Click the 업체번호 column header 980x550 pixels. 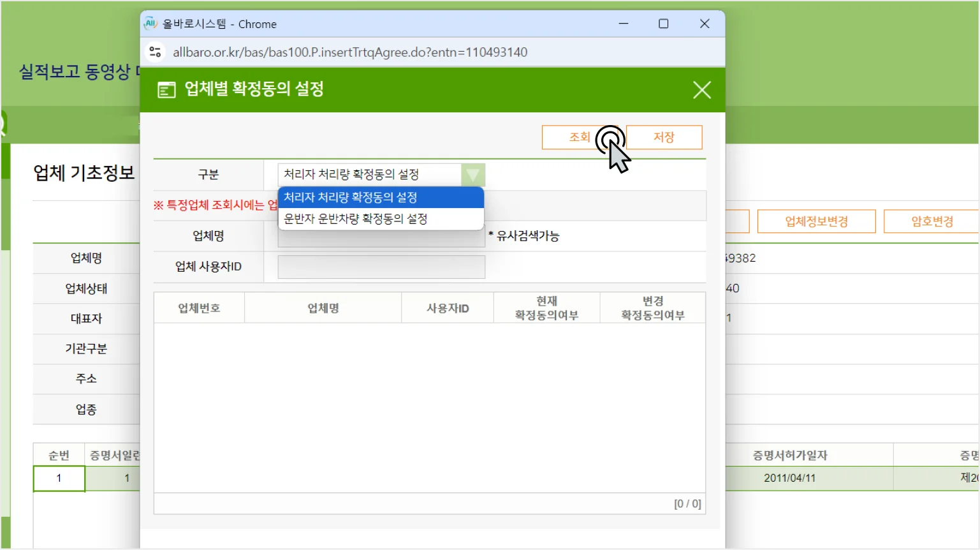199,308
